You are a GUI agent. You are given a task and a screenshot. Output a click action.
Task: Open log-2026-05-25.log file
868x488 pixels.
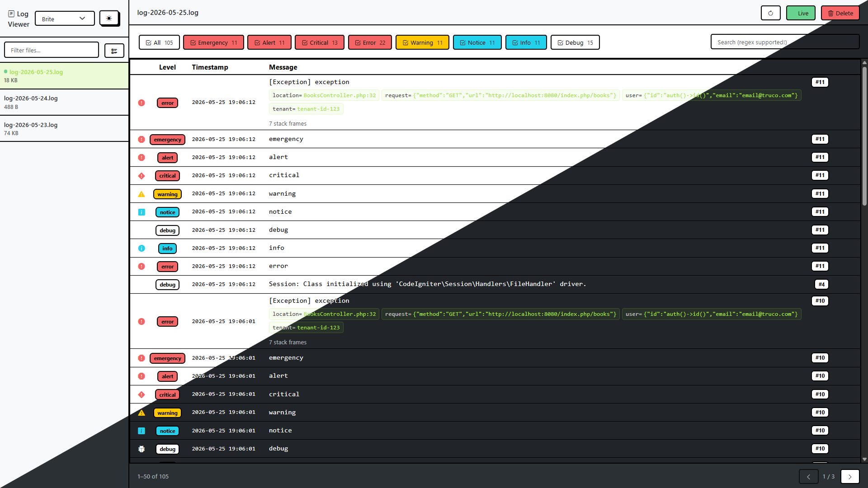(x=64, y=76)
